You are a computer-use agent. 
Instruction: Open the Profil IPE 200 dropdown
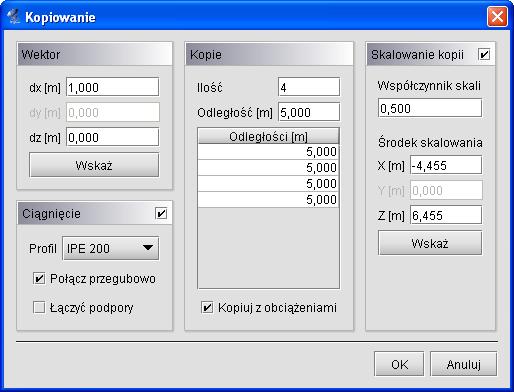point(111,248)
